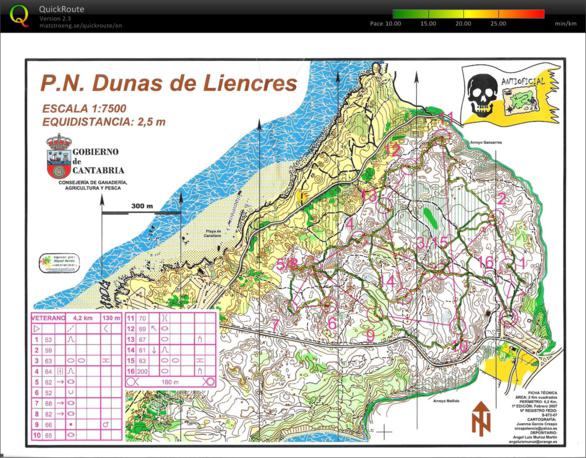The height and width of the screenshot is (458, 586).
Task: Click the orange north arrow symbol
Action: (x=481, y=418)
